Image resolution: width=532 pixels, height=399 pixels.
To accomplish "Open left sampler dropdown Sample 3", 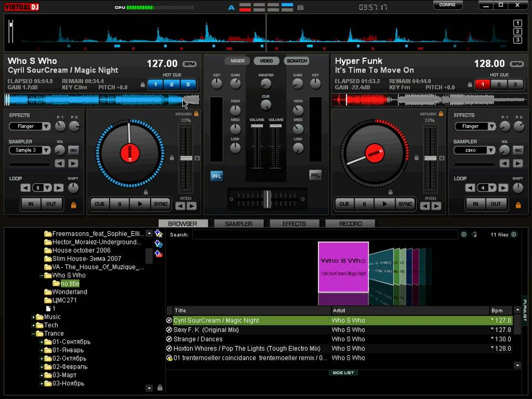I will coord(29,150).
